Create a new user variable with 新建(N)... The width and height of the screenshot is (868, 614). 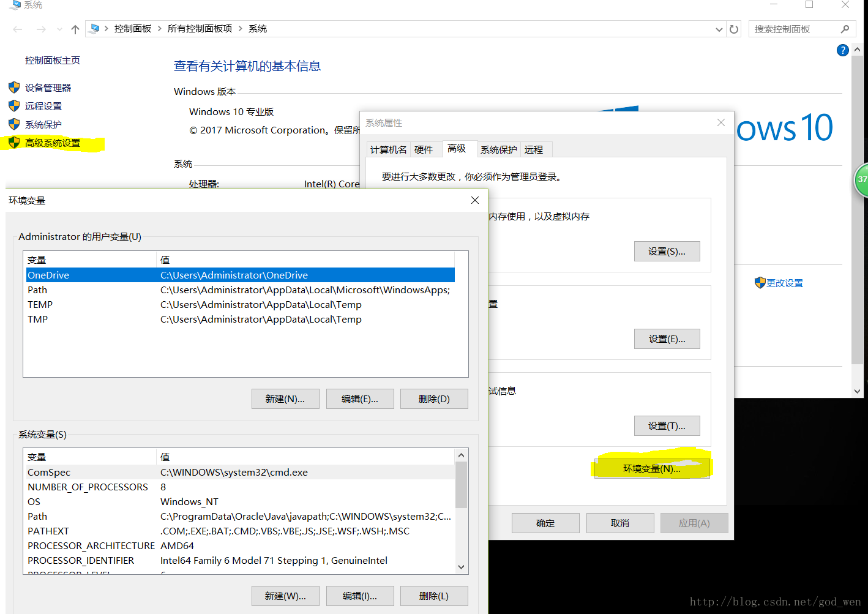(285, 399)
